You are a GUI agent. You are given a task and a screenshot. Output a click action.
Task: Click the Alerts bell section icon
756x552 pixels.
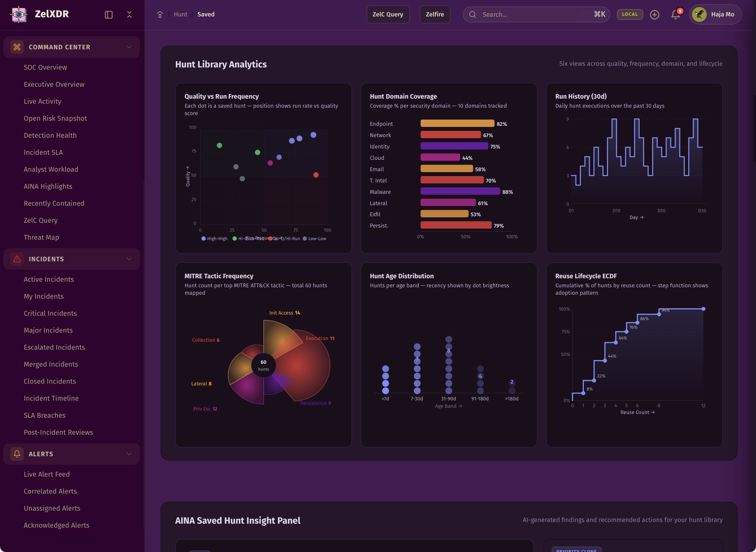[17, 454]
